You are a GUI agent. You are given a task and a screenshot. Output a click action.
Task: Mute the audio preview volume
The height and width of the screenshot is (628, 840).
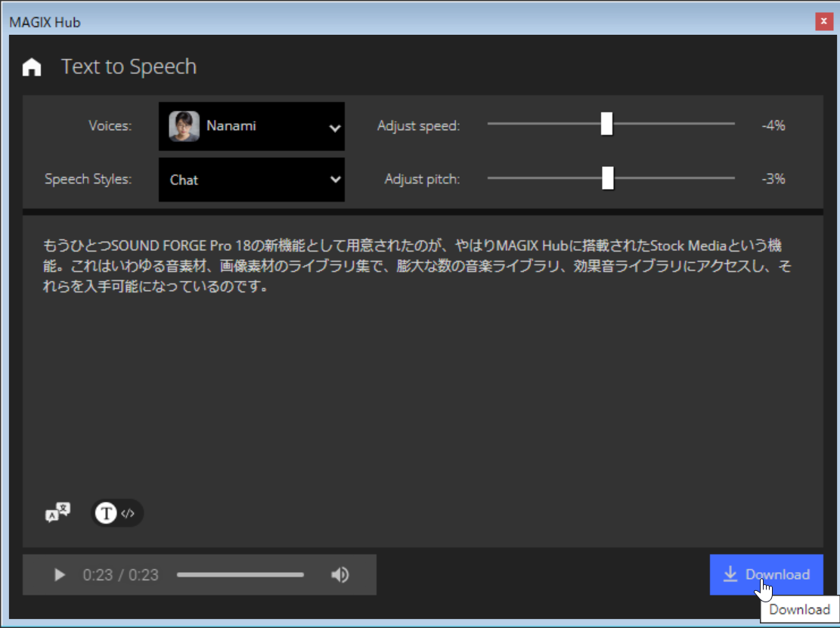[340, 574]
